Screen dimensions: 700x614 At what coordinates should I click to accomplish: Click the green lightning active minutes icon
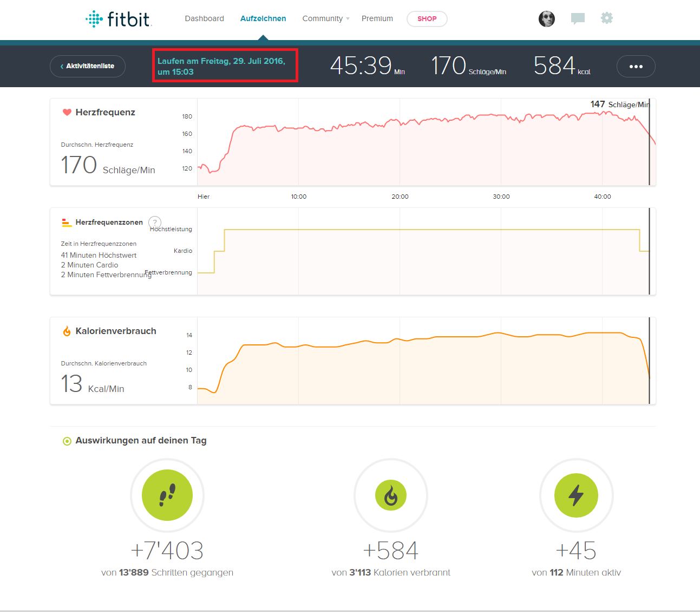[576, 495]
